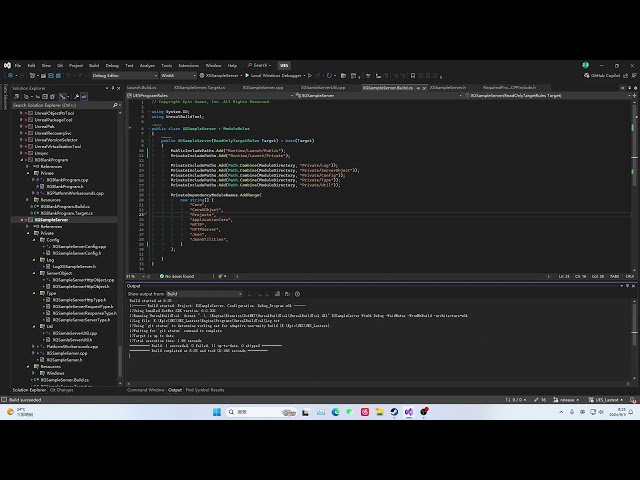Click the output timestamp clock icon
This screenshot has height=480, width=640.
tap(298, 294)
